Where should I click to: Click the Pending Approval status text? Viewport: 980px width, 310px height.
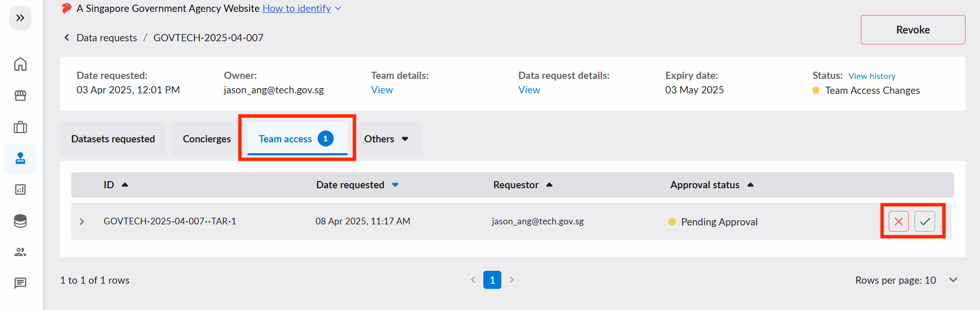[x=719, y=222]
